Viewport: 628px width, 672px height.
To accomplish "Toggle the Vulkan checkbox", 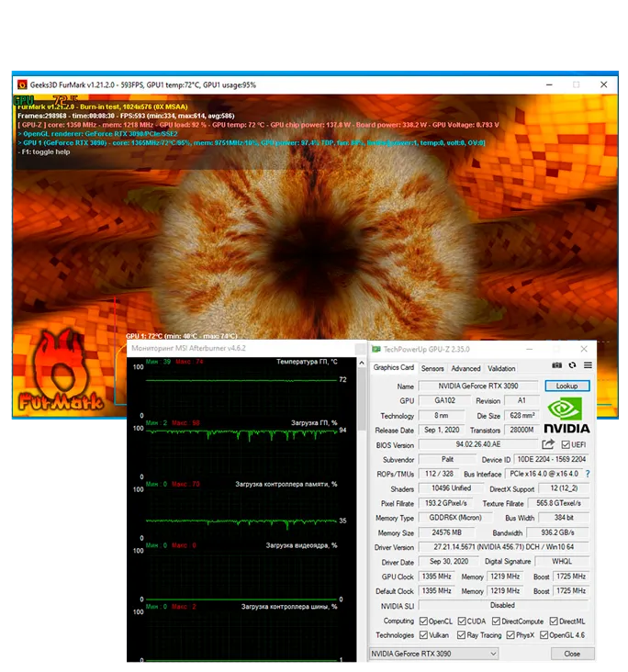I will [x=423, y=634].
